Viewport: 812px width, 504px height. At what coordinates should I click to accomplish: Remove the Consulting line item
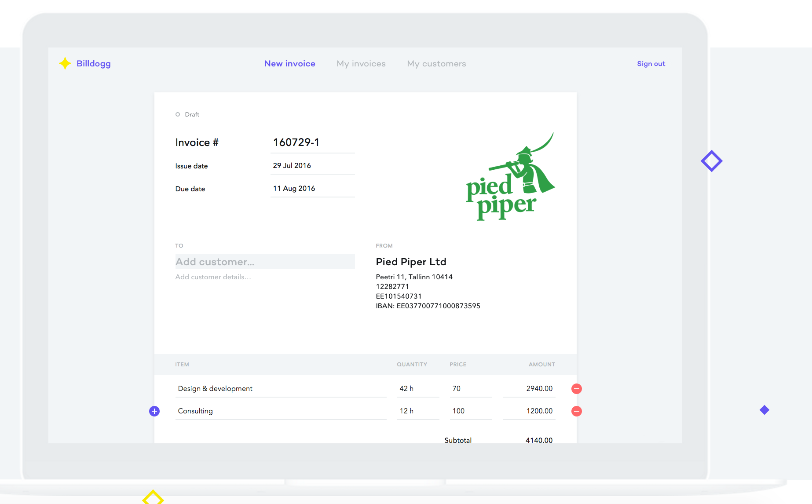point(577,411)
